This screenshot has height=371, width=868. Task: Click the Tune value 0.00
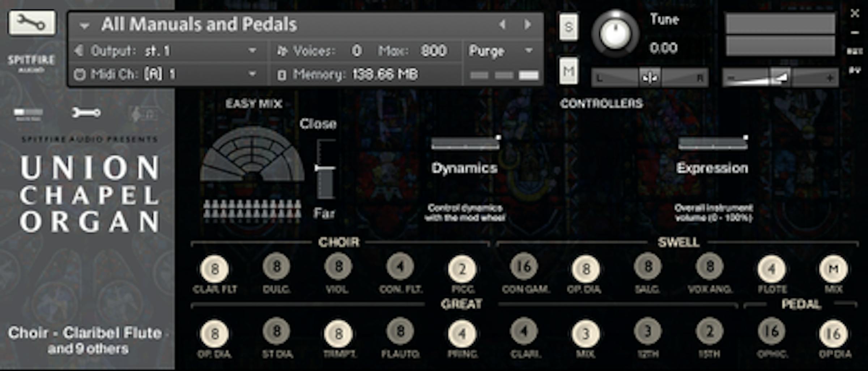(663, 48)
